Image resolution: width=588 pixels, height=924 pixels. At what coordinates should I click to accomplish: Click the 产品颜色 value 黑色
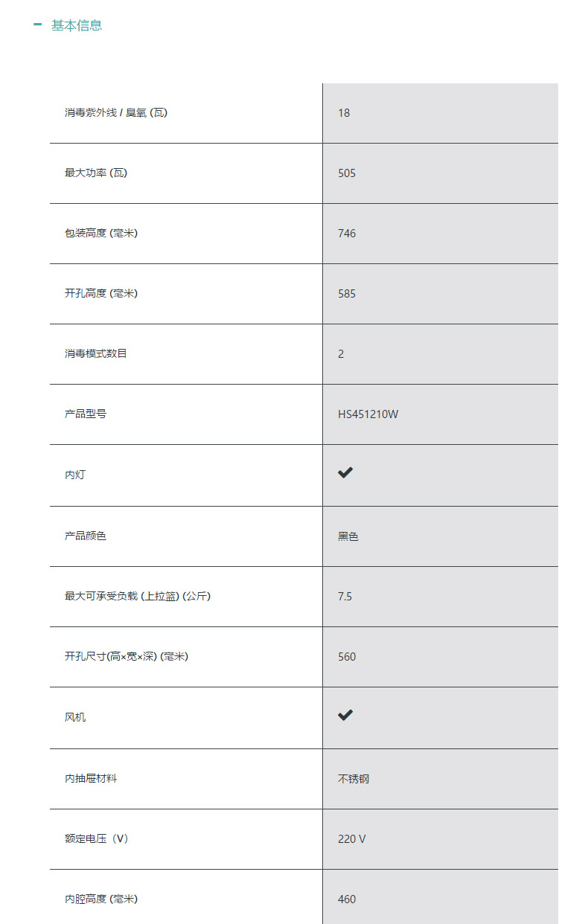point(348,536)
